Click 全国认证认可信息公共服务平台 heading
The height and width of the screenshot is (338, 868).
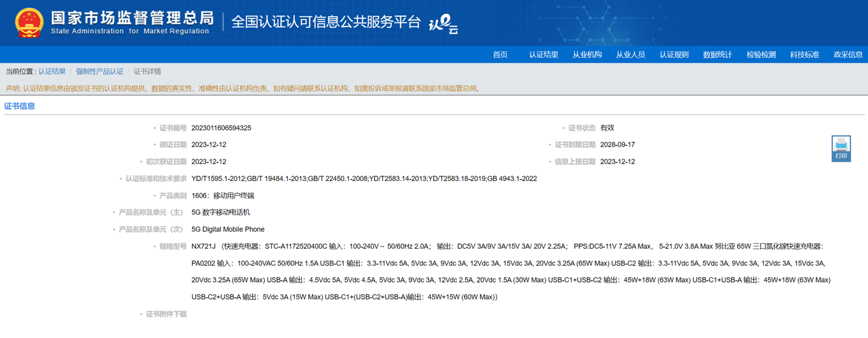tap(326, 22)
